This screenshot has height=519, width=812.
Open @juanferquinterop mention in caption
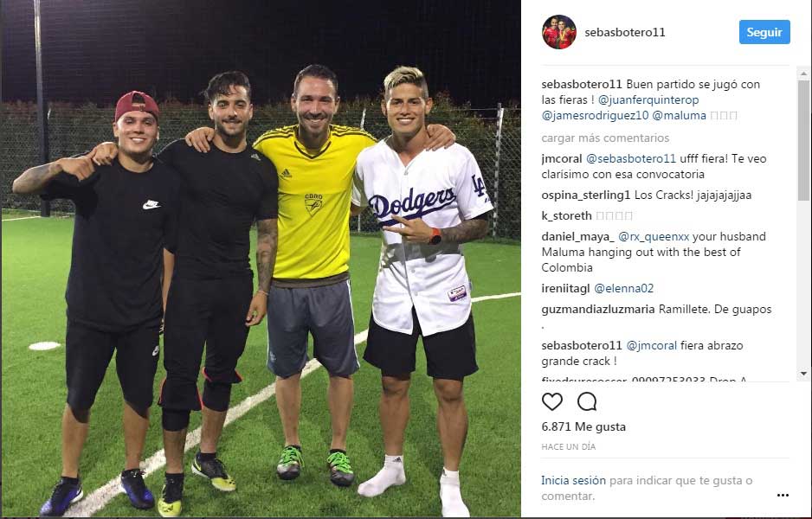(x=648, y=99)
